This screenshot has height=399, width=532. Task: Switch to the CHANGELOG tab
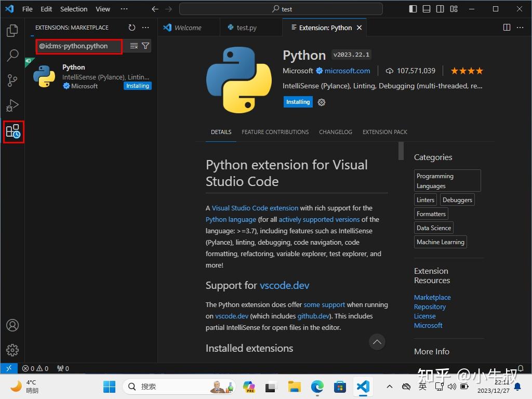coord(335,132)
